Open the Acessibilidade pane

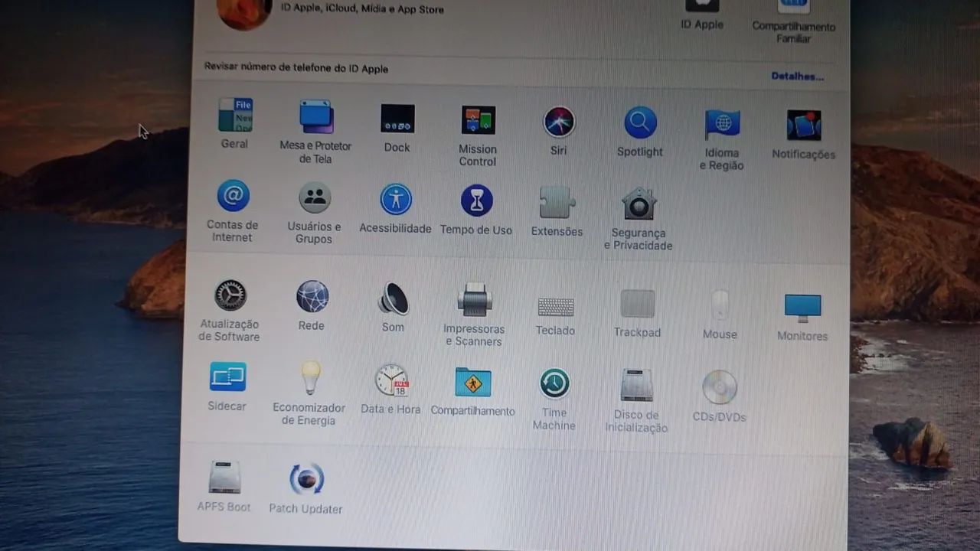click(x=395, y=199)
